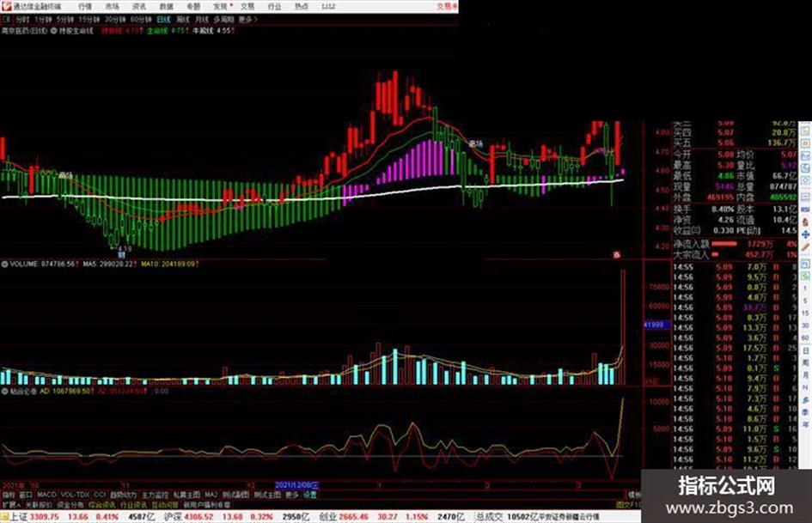
Task: Open the 窗口 tab at the bottom
Action: pyautogui.click(x=26, y=495)
